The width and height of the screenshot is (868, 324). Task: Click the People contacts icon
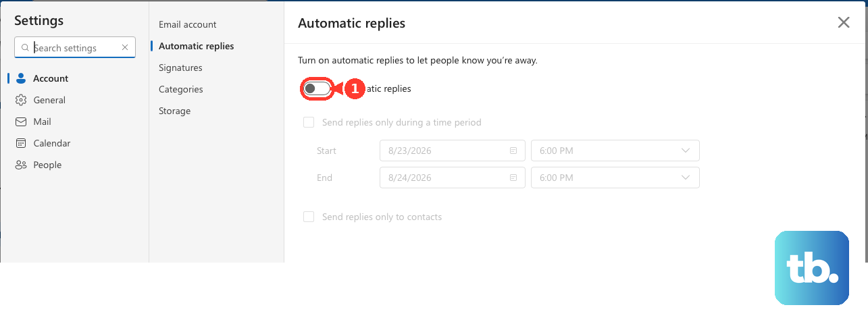point(21,165)
